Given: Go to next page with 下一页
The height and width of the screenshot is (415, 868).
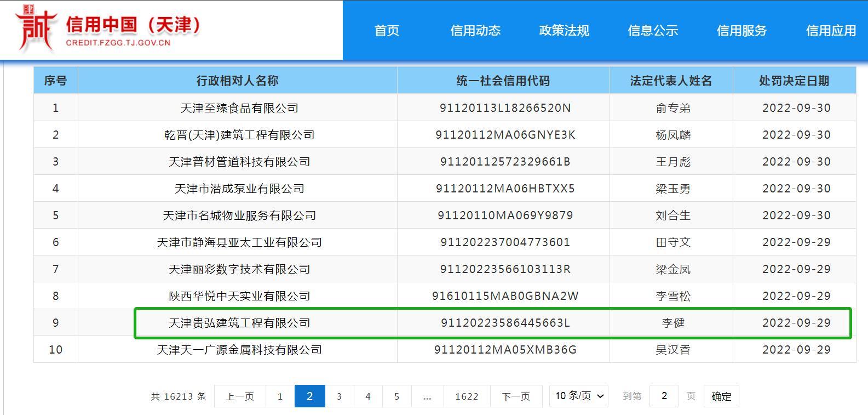Looking at the screenshot, I should pos(516,396).
